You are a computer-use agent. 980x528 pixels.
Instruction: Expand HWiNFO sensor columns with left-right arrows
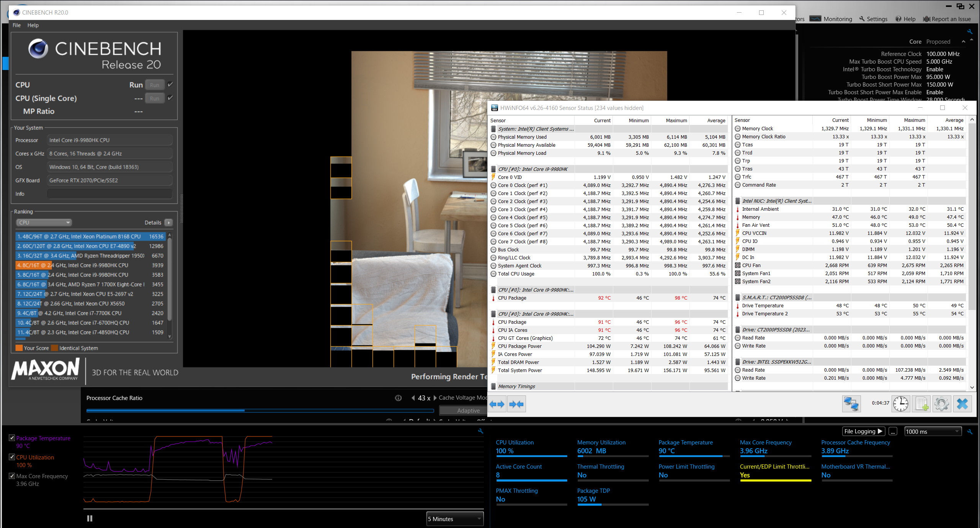click(x=497, y=404)
